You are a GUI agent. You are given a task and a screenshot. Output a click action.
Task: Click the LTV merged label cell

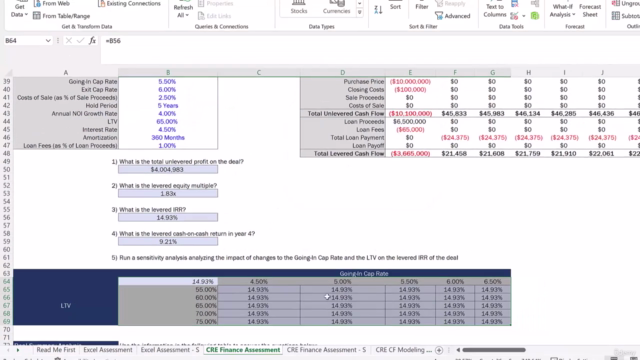(x=66, y=305)
